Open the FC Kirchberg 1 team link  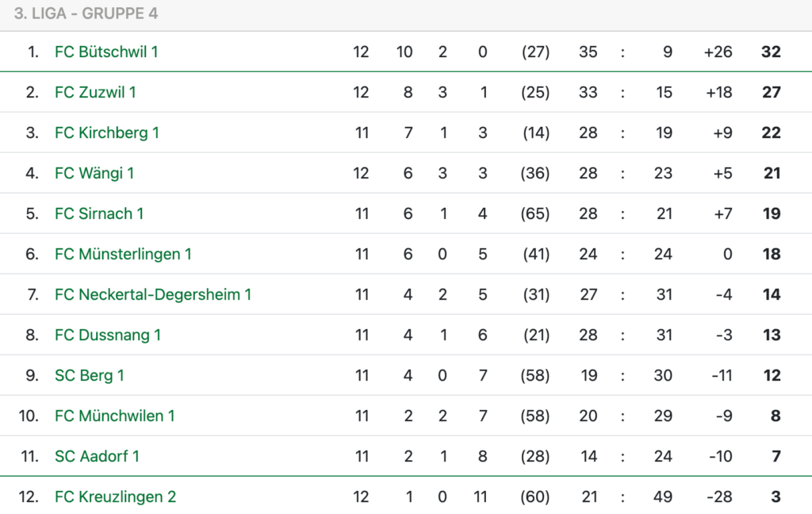[x=107, y=132]
